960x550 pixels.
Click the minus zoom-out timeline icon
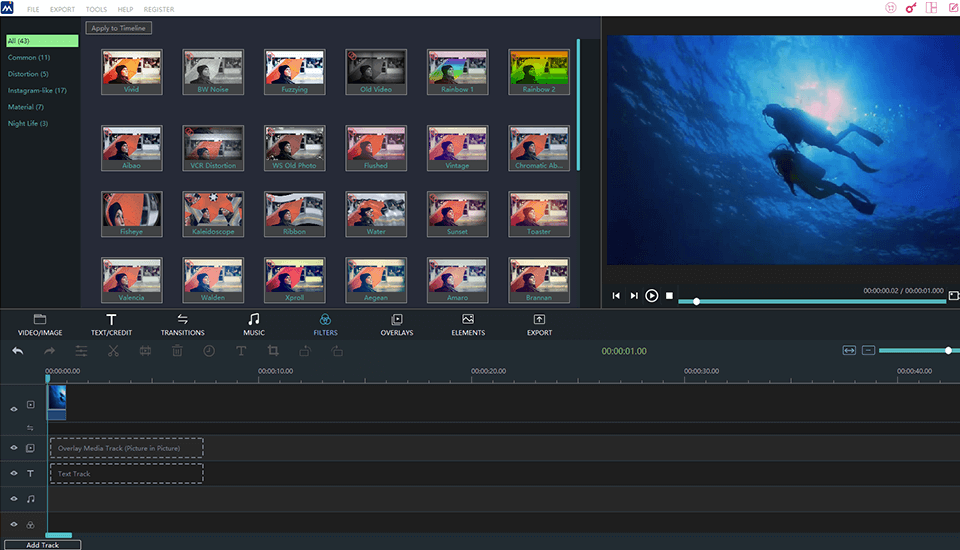point(868,350)
